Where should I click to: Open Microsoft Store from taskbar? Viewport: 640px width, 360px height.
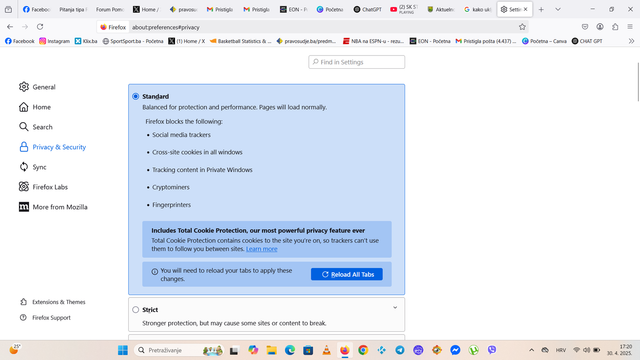(x=308, y=350)
